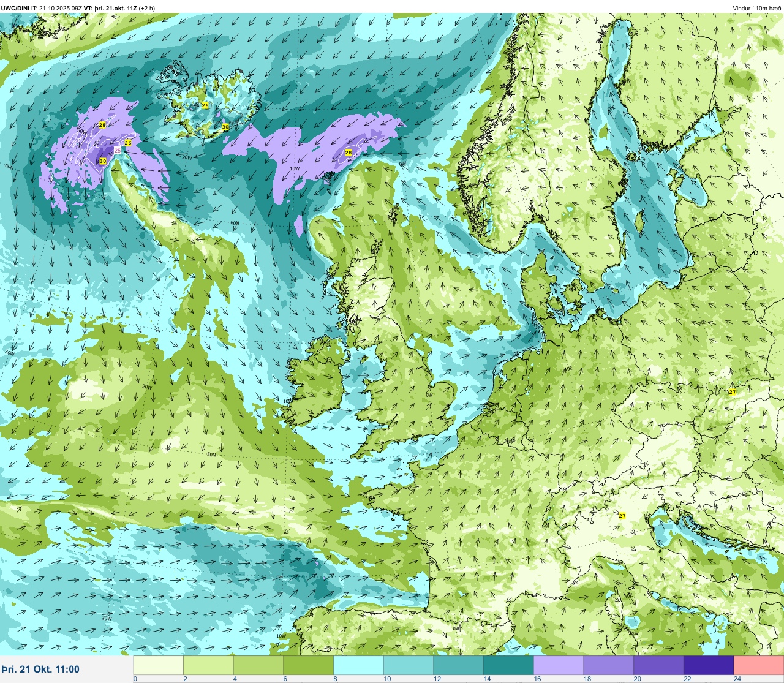The height and width of the screenshot is (683, 784).
Task: Click the legend scale number 24
Action: [737, 679]
